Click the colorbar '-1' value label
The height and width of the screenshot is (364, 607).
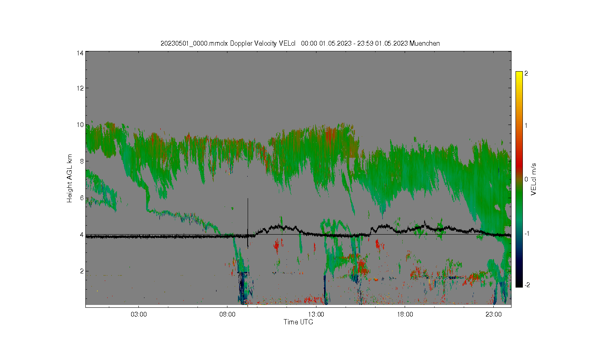[x=527, y=234]
